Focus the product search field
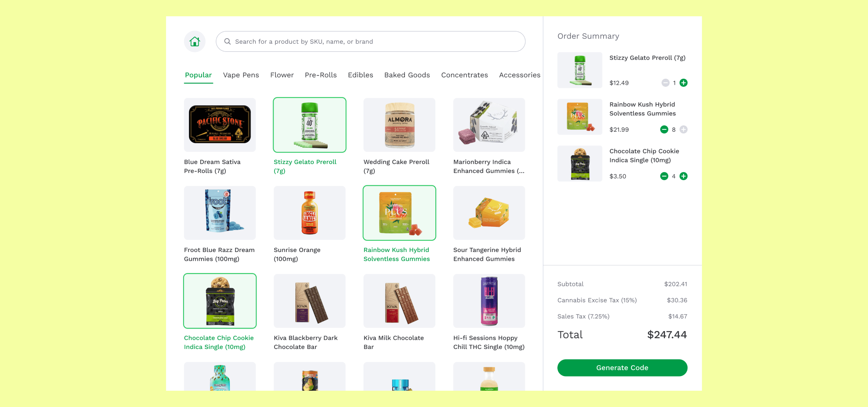Image resolution: width=868 pixels, height=407 pixels. pos(371,41)
